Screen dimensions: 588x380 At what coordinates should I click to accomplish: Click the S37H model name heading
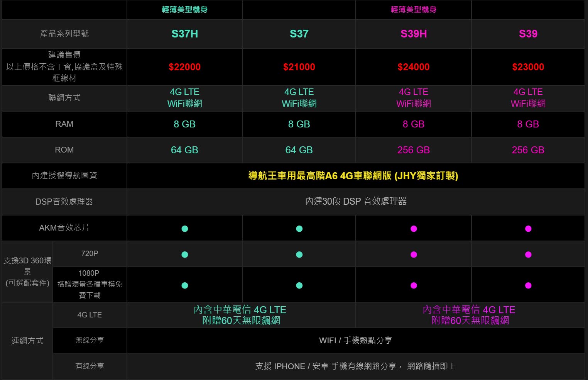(x=185, y=34)
